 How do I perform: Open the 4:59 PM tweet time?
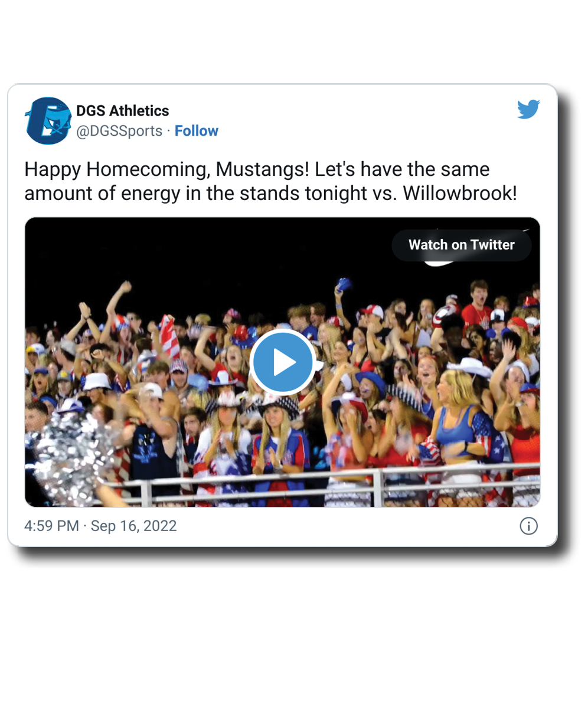click(51, 526)
